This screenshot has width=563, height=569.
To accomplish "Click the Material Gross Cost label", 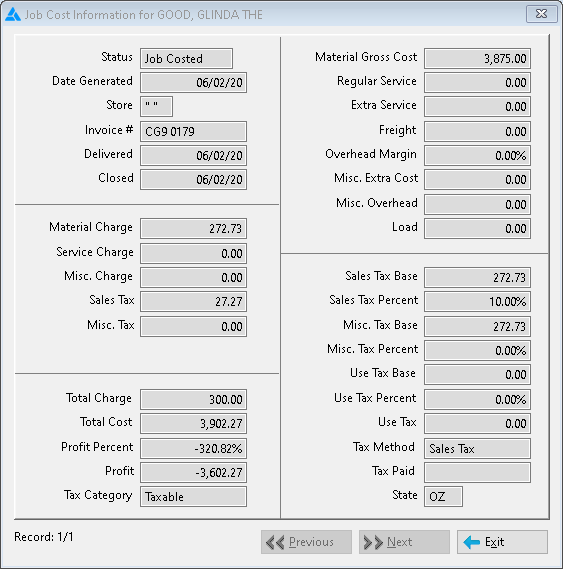I will (366, 57).
